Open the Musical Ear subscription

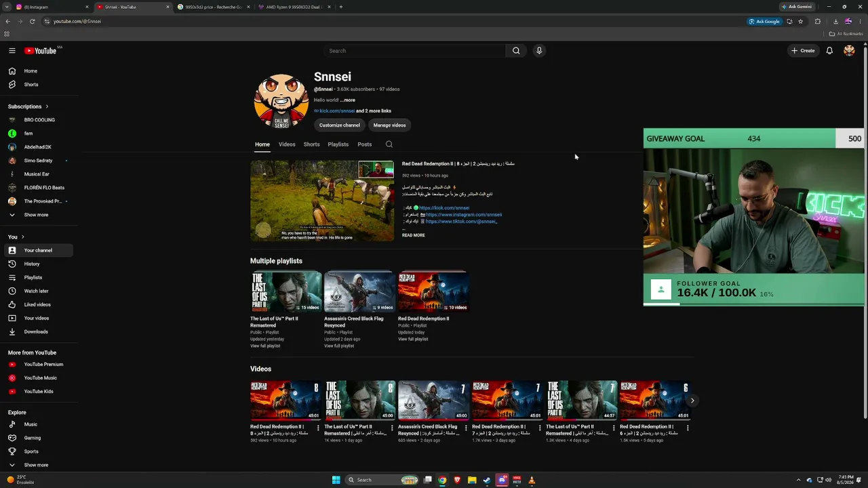coord(37,174)
